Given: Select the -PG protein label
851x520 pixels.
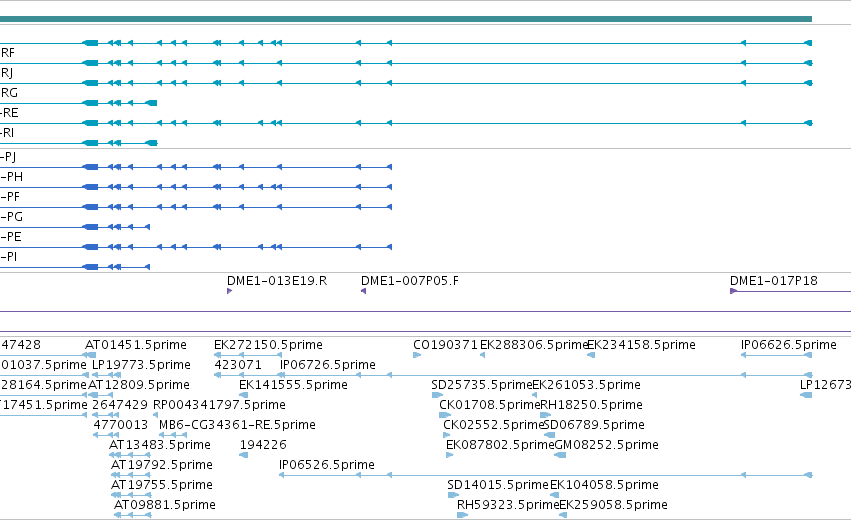Looking at the screenshot, I should [x=11, y=217].
